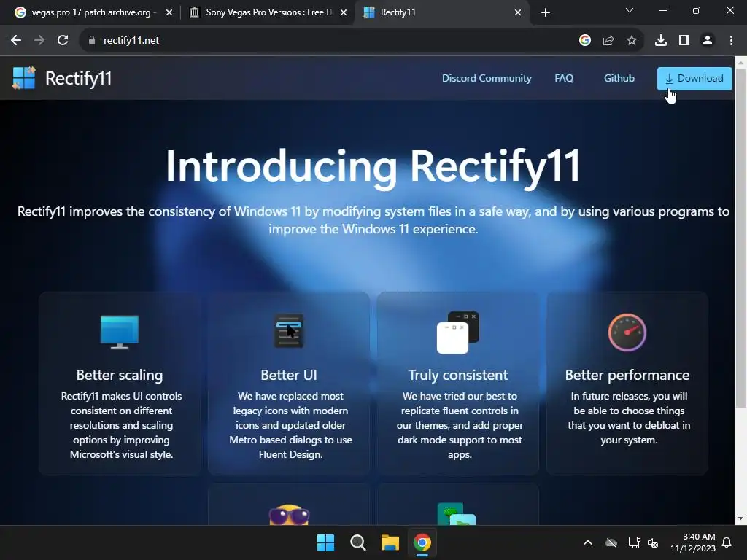Click the page vertical scrollbar thumb
The height and width of the screenshot is (560, 747).
click(741, 238)
